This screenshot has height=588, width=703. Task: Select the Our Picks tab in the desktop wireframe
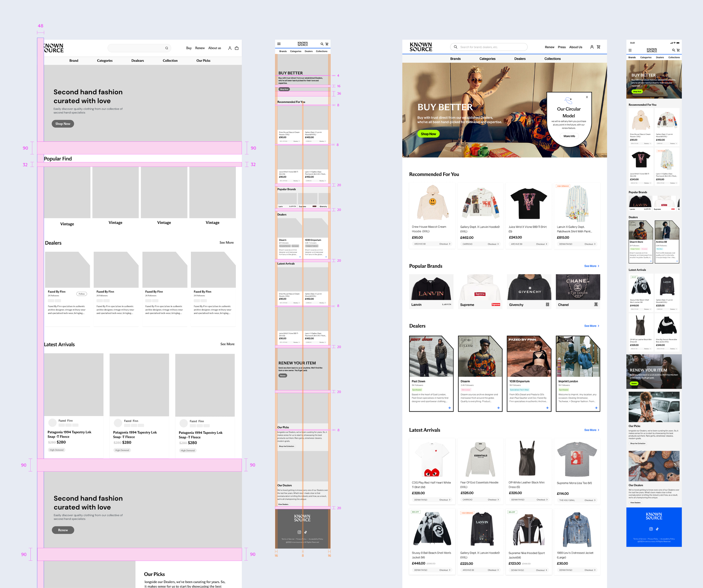tap(203, 60)
